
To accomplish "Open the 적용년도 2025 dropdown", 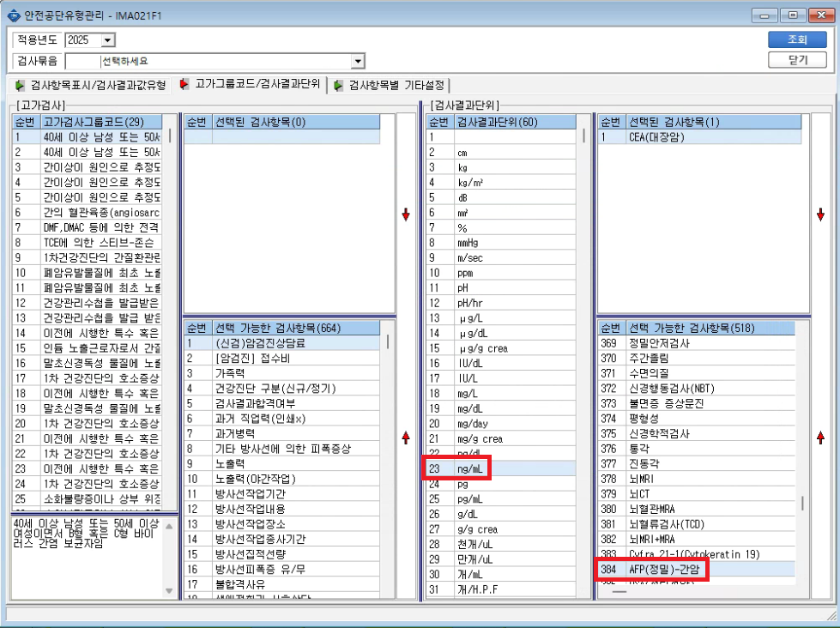I will 108,40.
